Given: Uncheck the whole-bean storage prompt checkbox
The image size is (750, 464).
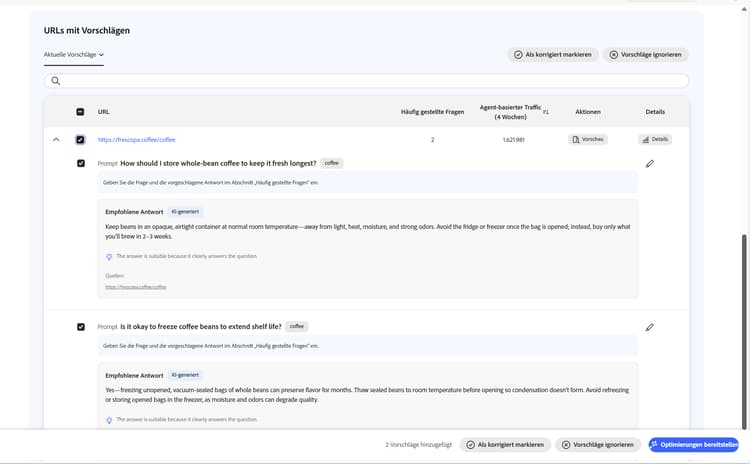Looking at the screenshot, I should [x=81, y=164].
